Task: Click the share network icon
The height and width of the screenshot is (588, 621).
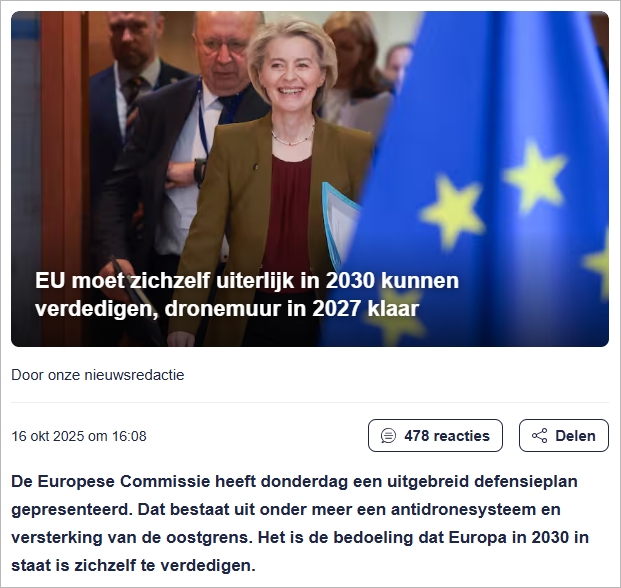Action: [539, 436]
